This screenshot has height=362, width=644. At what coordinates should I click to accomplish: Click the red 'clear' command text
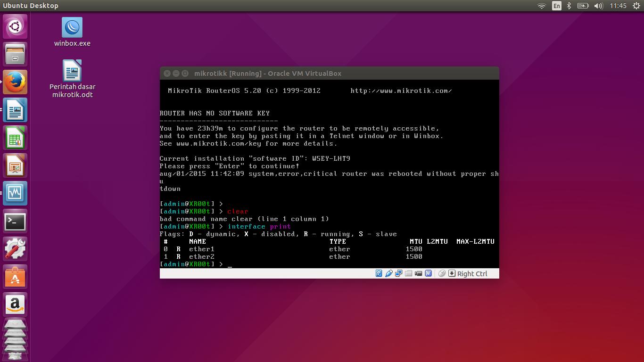[x=238, y=211]
